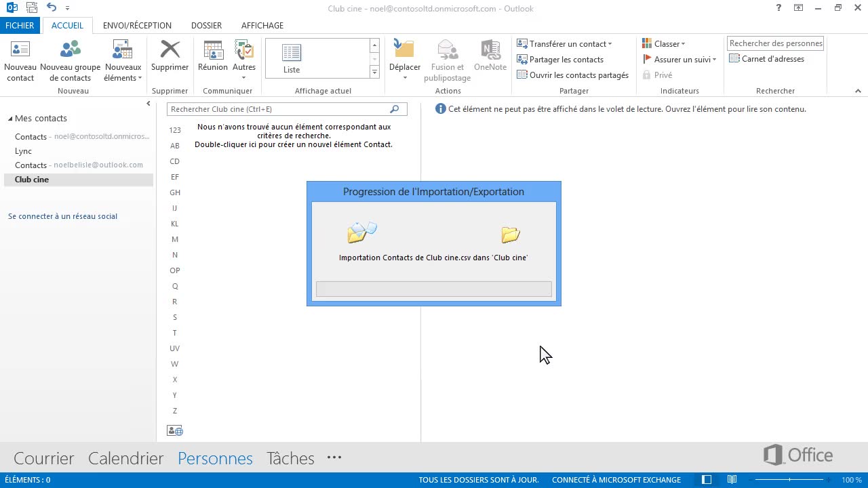The width and height of the screenshot is (868, 488).
Task: Jump to M in contact index
Action: (175, 239)
